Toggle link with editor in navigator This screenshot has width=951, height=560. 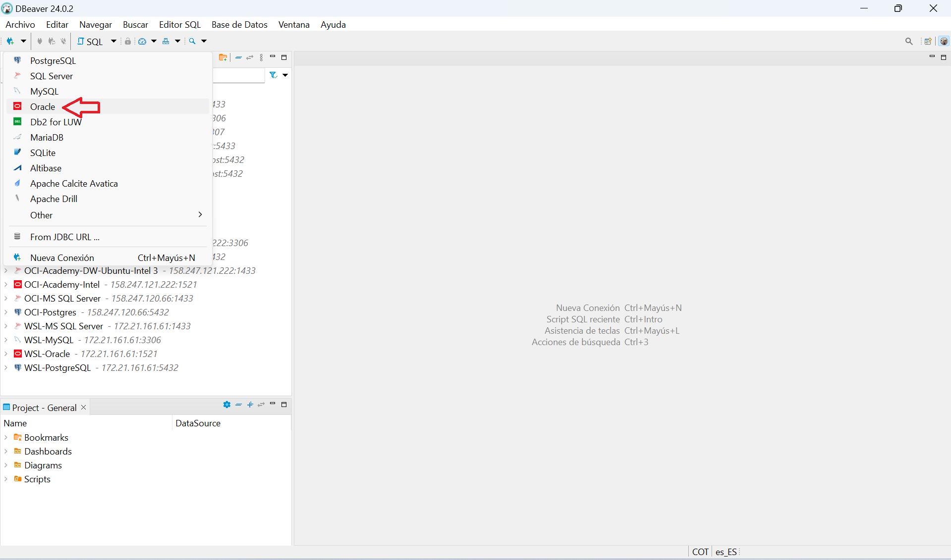click(250, 57)
